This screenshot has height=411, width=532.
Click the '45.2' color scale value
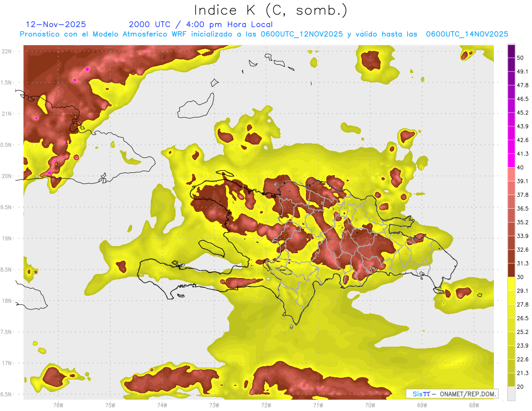tap(523, 113)
